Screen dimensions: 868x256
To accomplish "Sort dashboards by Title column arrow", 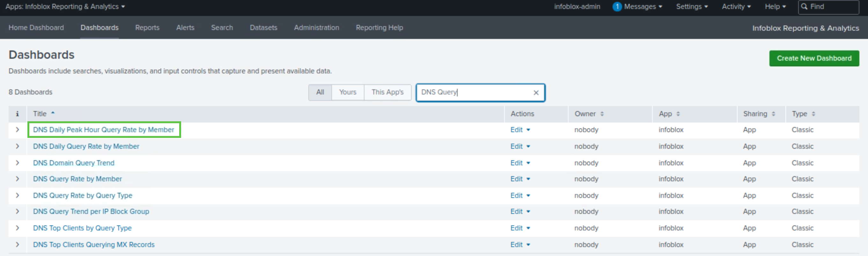I will pos(53,114).
